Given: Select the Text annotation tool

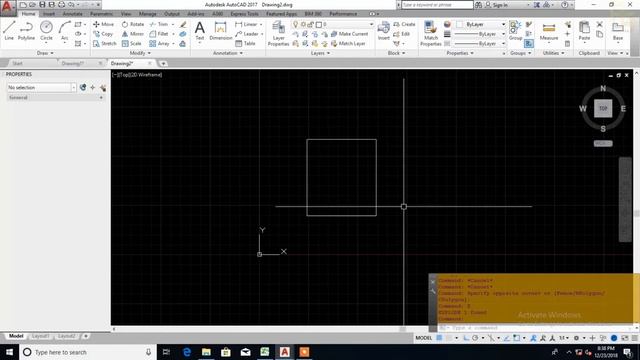Looking at the screenshot, I should 200,31.
